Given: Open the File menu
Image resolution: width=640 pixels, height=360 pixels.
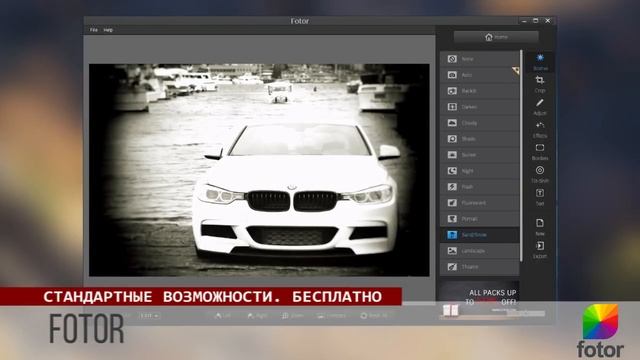Looking at the screenshot, I should pyautogui.click(x=94, y=30).
